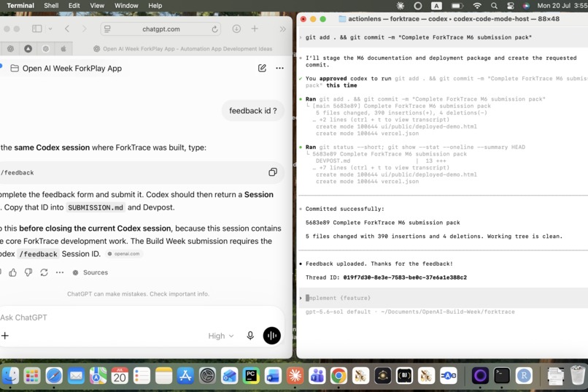Viewport: 588px width, 392px height.
Task: Activate Siri from the menu bar
Action: click(526, 6)
